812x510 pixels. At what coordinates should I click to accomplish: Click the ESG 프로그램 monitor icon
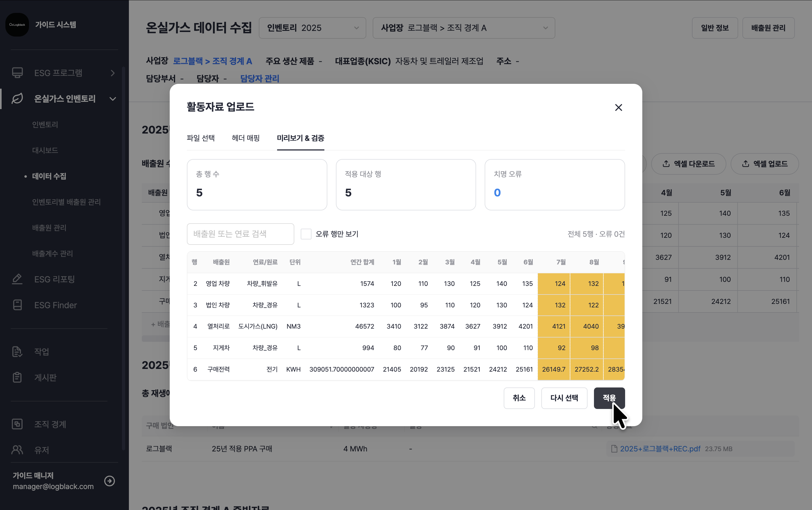[x=17, y=73]
